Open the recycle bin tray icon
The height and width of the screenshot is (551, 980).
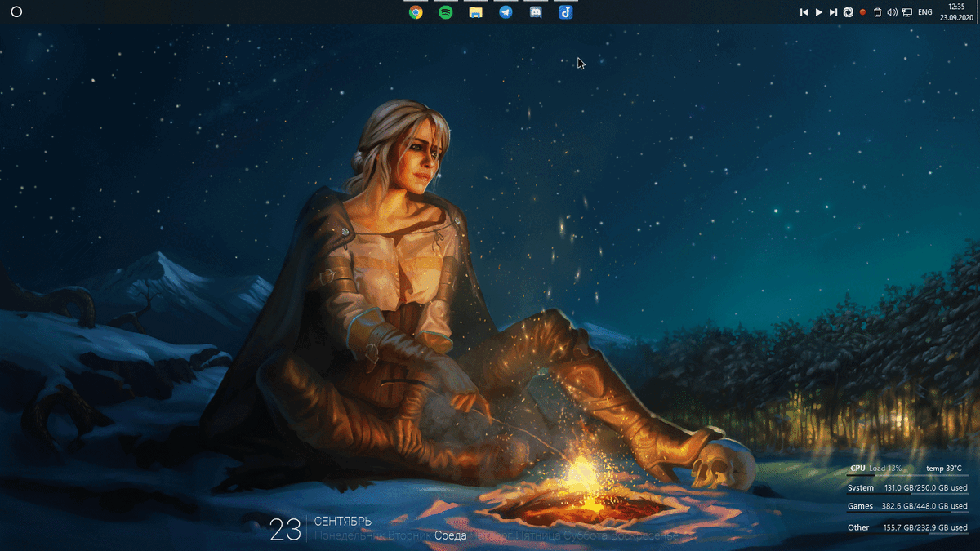coord(877,12)
